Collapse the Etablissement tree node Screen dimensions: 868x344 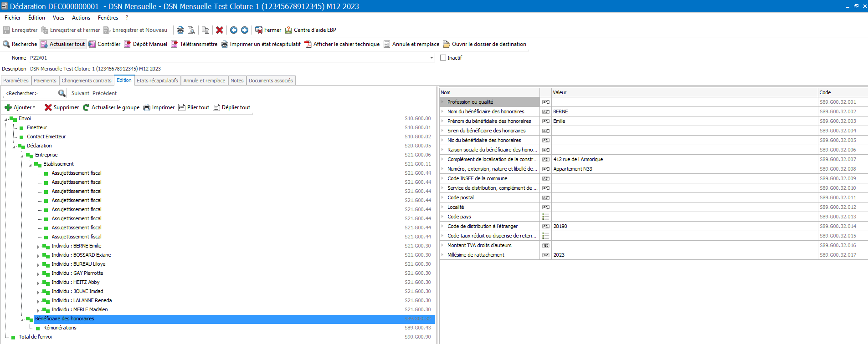30,165
